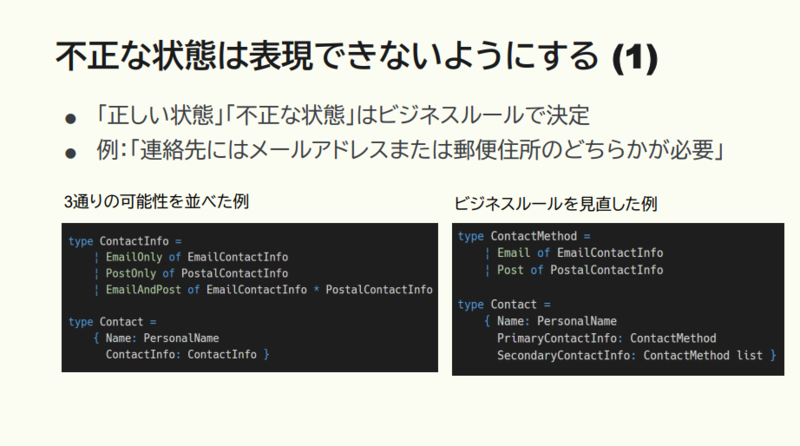Click the list keyword in right code
The image size is (800, 446).
749,356
